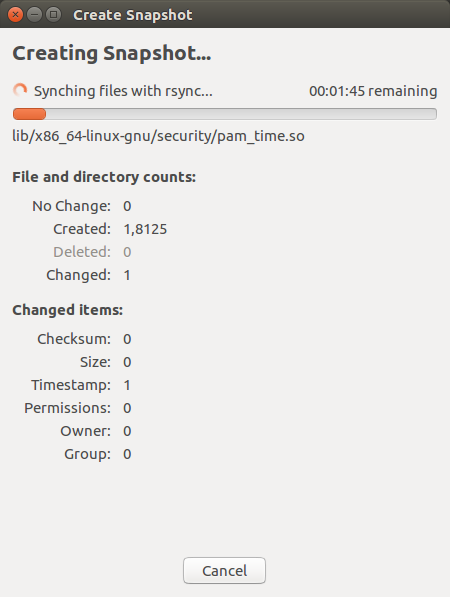450x597 pixels.
Task: Click the Cancel button
Action: (x=224, y=570)
